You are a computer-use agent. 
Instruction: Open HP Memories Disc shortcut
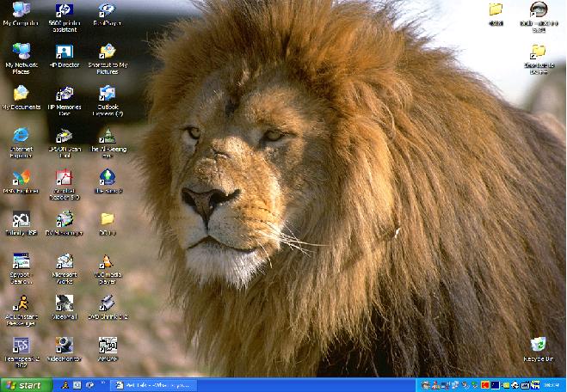[64, 95]
